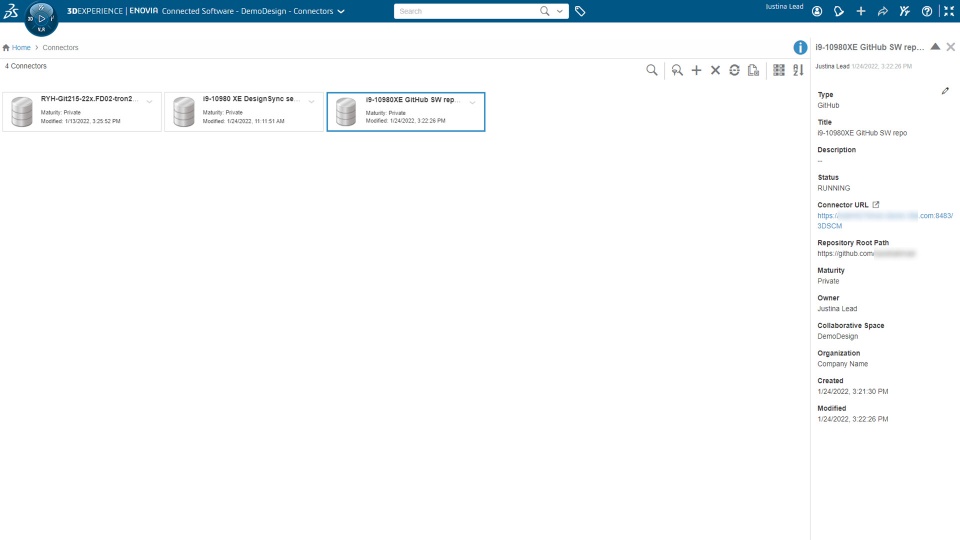Edit properties with the pencil icon
The image size is (960, 540).
(945, 91)
